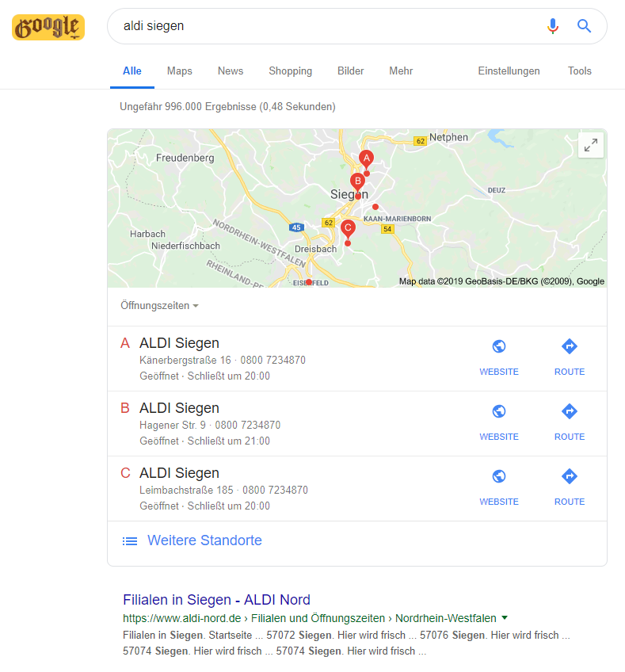Open the Öffnungszeiten dropdown filter
This screenshot has height=672, width=625.
tap(159, 306)
